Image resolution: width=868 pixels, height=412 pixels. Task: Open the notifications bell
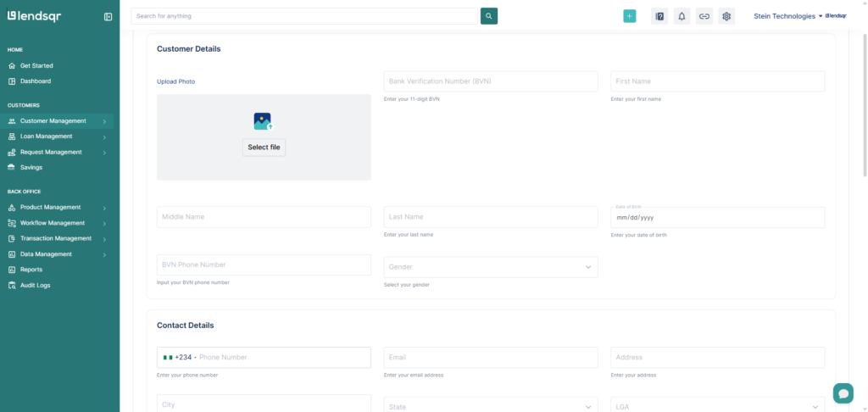[682, 16]
